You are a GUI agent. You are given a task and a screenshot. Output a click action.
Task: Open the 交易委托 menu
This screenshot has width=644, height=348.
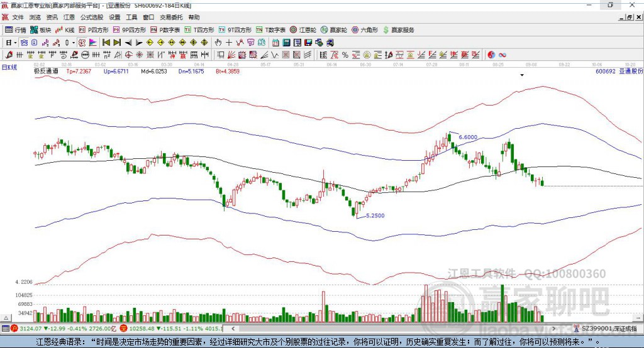pyautogui.click(x=171, y=17)
